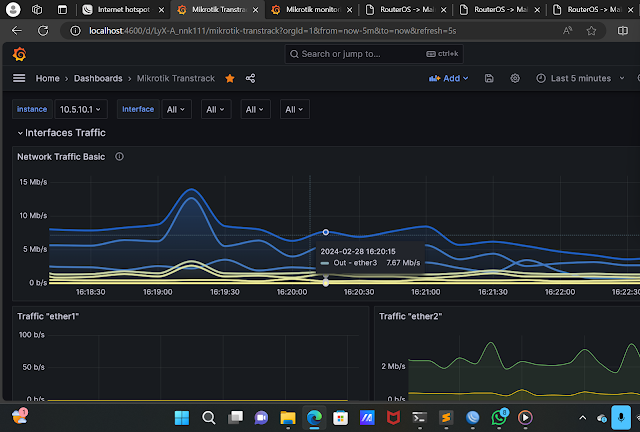Show hidden system tray icons chevron

tap(582, 417)
